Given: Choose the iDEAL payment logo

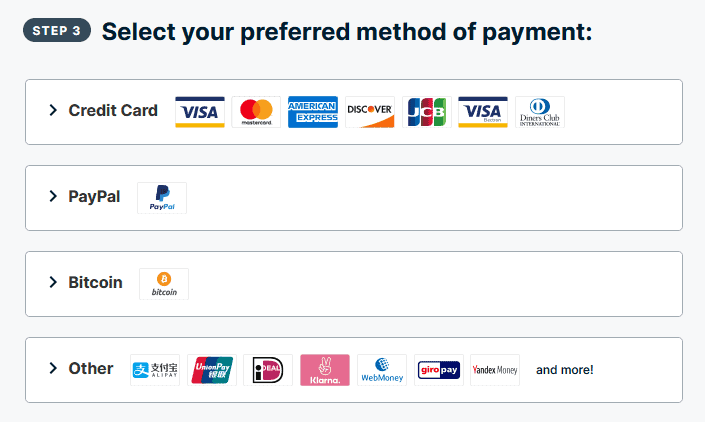Looking at the screenshot, I should point(269,370).
